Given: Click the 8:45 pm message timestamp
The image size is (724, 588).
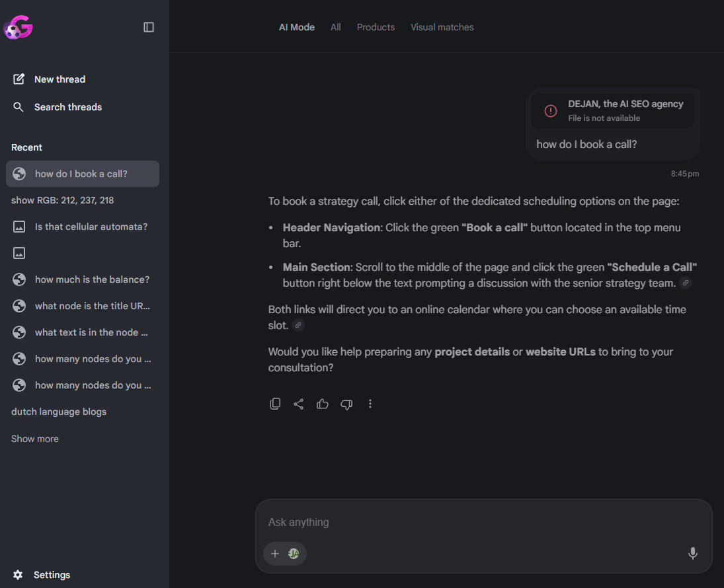Looking at the screenshot, I should (685, 174).
